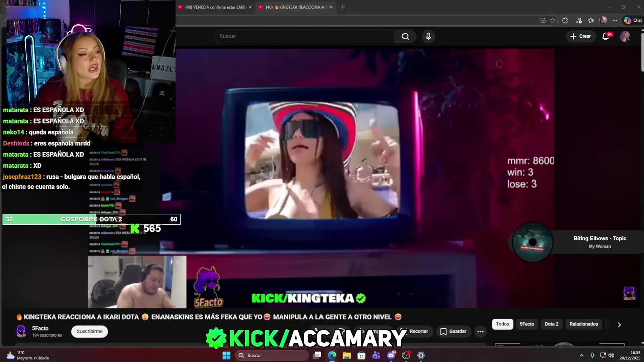
Task: Open more actions ellipsis under video
Action: pyautogui.click(x=480, y=331)
